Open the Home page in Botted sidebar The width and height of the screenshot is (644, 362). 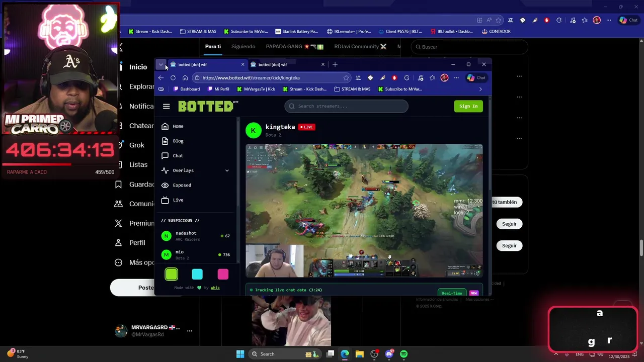(x=173, y=126)
